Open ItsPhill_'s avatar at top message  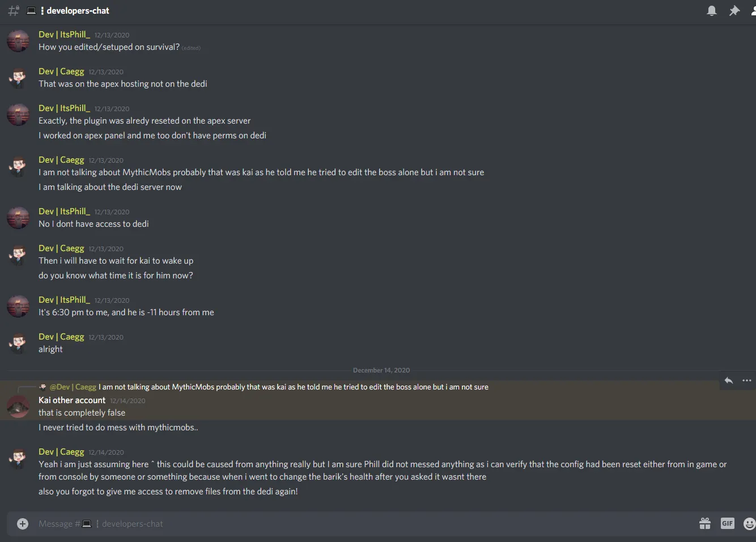tap(18, 41)
